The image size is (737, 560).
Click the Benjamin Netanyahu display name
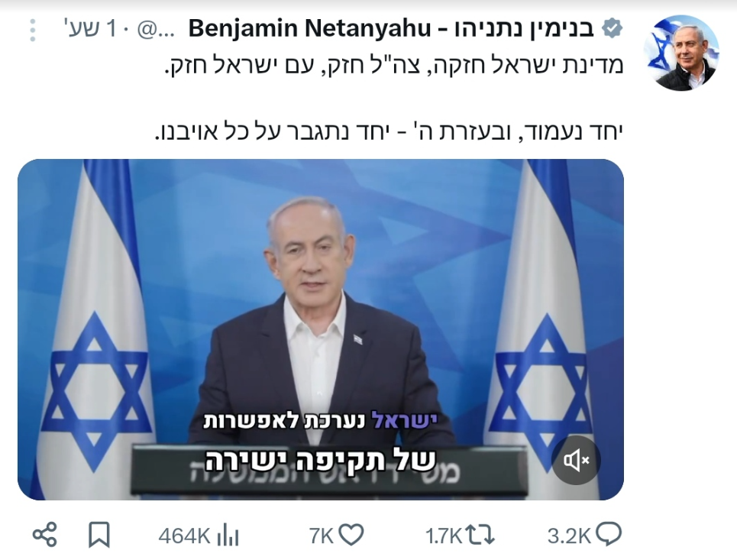coord(391,29)
